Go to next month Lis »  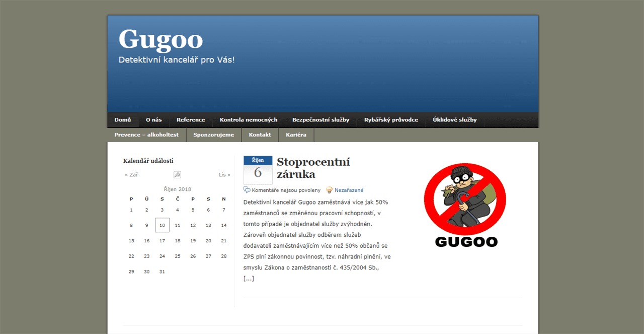[x=224, y=175]
